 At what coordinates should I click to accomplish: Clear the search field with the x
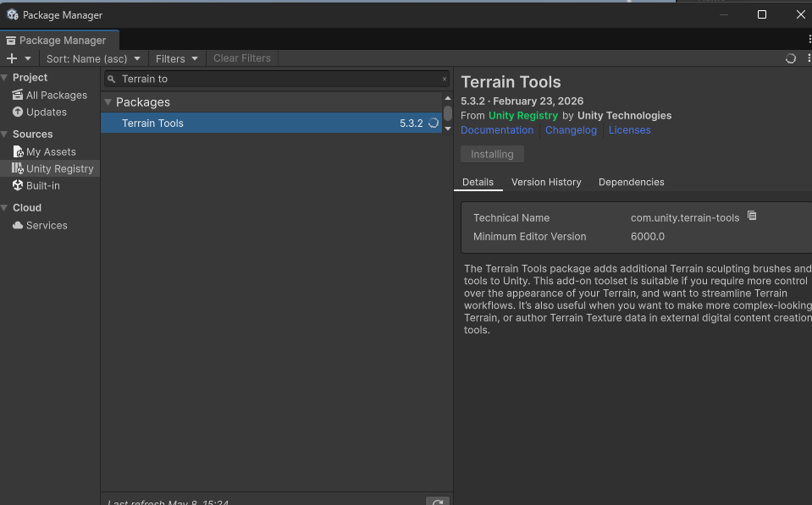[445, 79]
